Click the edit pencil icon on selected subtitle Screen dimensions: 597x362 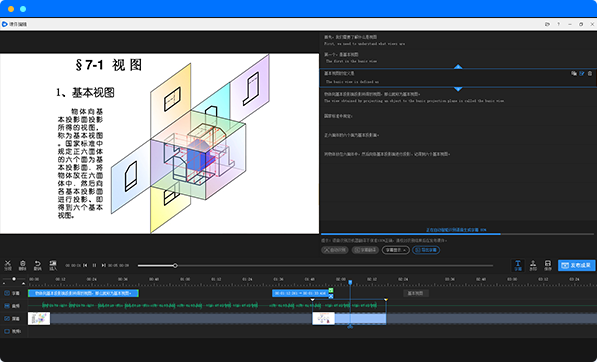point(582,73)
